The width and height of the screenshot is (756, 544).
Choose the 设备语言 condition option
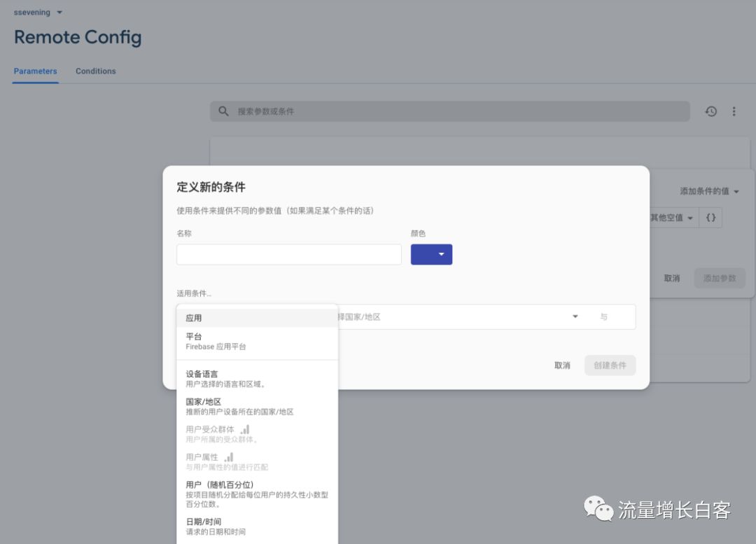coord(257,379)
